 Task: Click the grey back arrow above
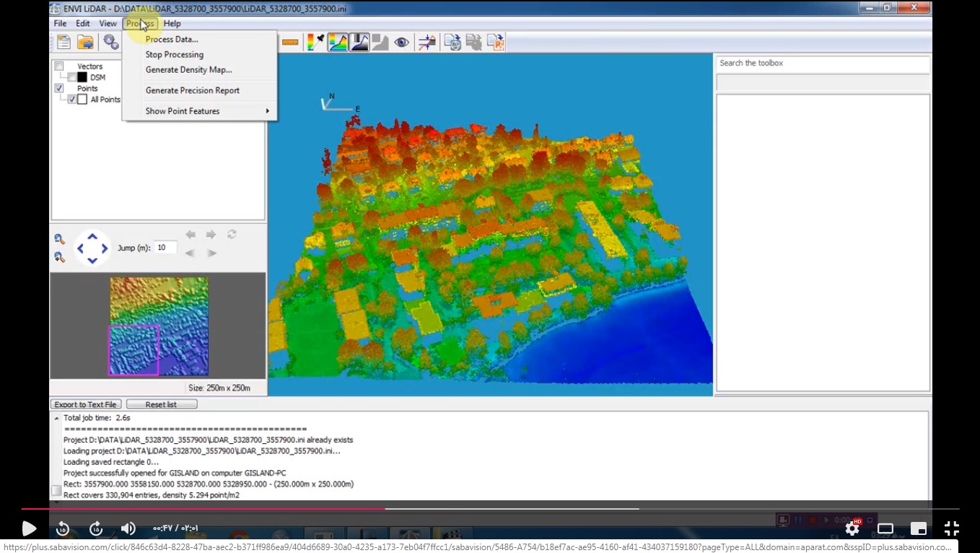[x=191, y=235]
